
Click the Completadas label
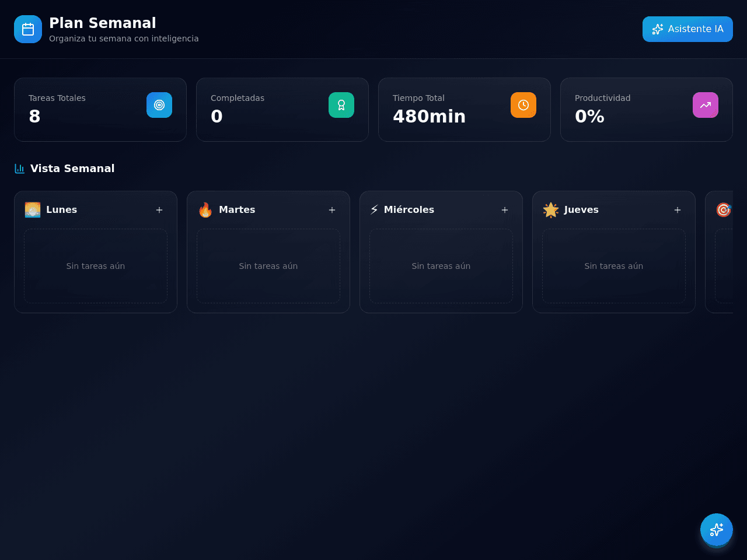coord(238,98)
